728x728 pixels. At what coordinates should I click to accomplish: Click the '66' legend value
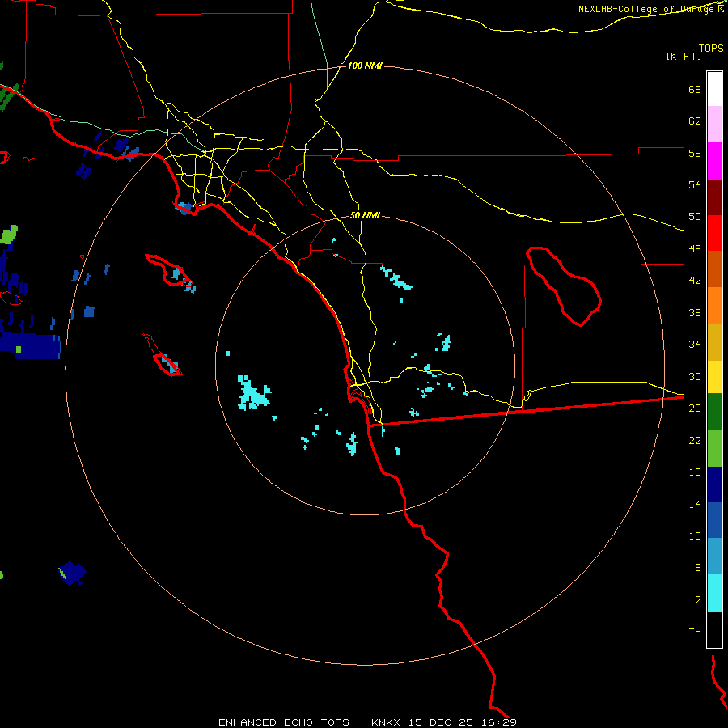tap(695, 89)
